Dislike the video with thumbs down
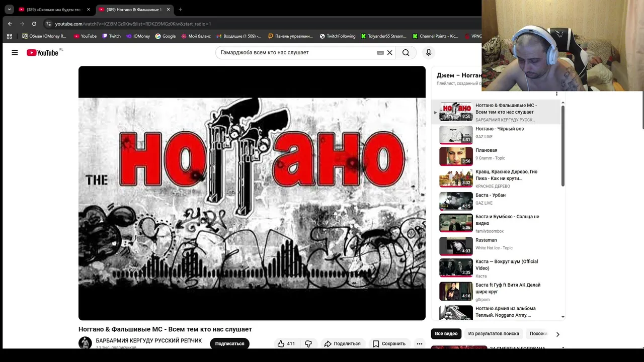644x362 pixels. 308,344
